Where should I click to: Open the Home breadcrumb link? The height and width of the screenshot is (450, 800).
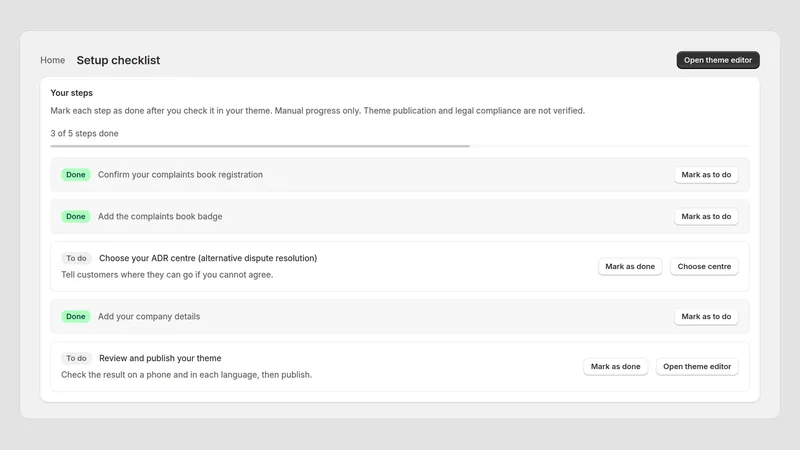[53, 60]
